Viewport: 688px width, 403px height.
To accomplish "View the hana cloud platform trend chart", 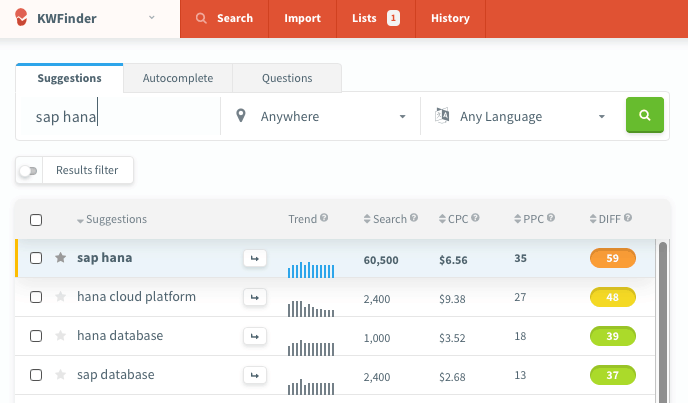I will point(311,309).
